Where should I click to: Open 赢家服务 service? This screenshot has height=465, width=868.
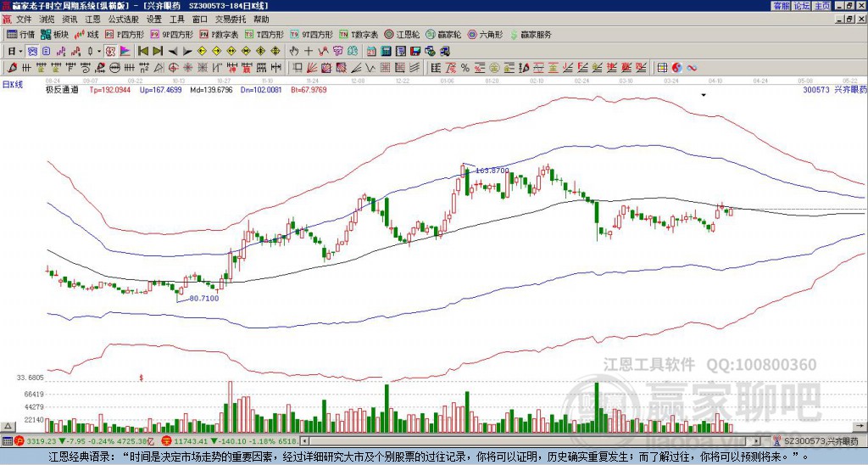click(531, 34)
